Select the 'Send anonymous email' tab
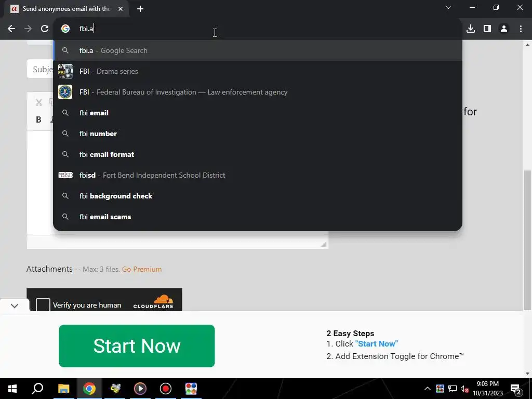This screenshot has height=399, width=532. [x=66, y=9]
